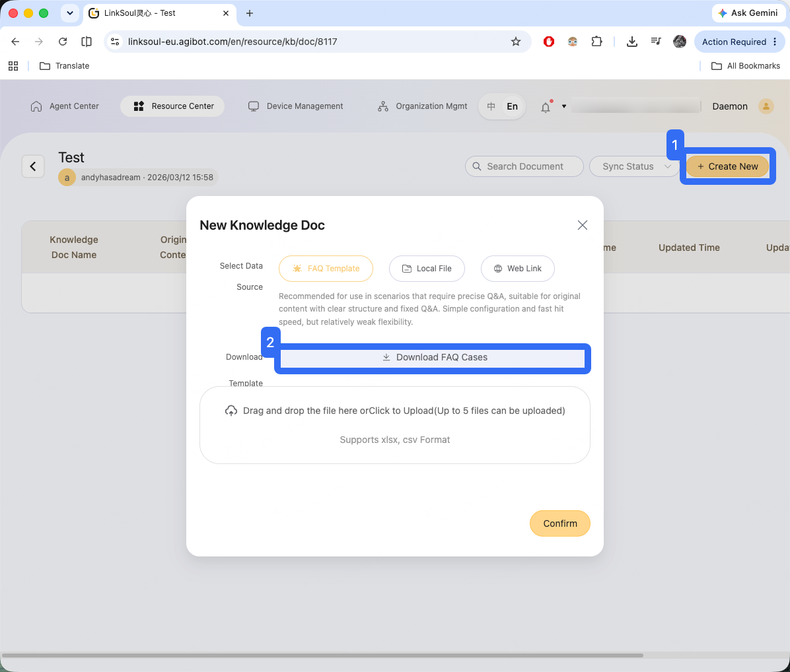Open the extensions puzzle icon
Screen dimensions: 790x672
[596, 42]
